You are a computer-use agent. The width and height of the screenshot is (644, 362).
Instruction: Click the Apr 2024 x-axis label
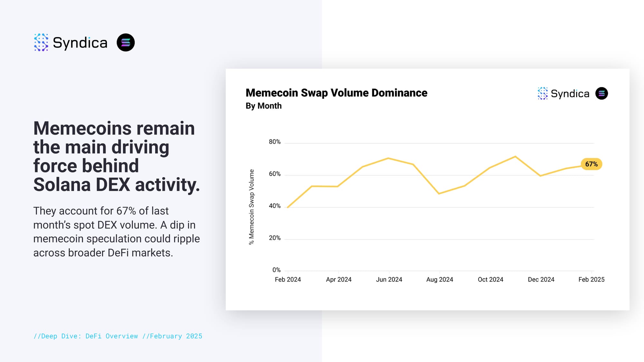click(338, 279)
